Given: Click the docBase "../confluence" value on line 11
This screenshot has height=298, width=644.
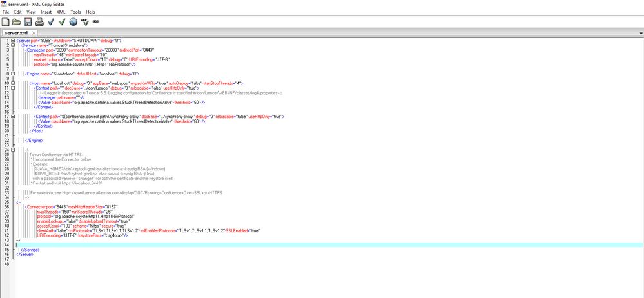Looking at the screenshot, I should tap(95, 88).
